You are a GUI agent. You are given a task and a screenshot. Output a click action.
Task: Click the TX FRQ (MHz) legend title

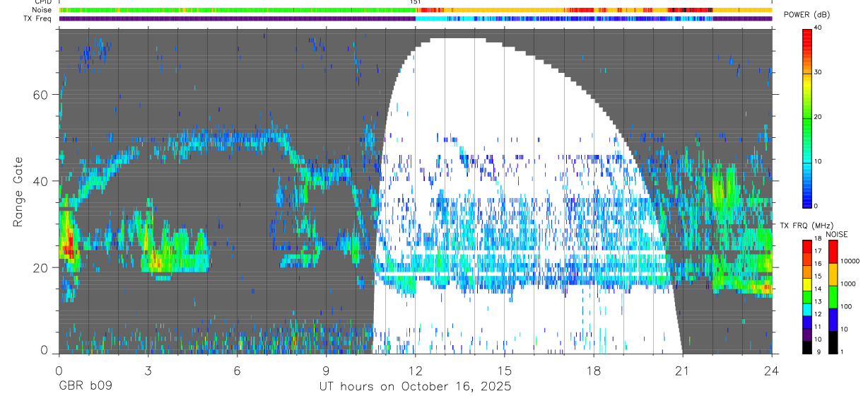(x=807, y=226)
